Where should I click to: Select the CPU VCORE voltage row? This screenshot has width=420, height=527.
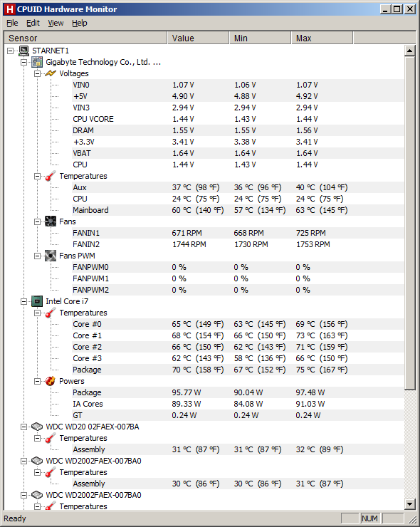tap(238, 119)
